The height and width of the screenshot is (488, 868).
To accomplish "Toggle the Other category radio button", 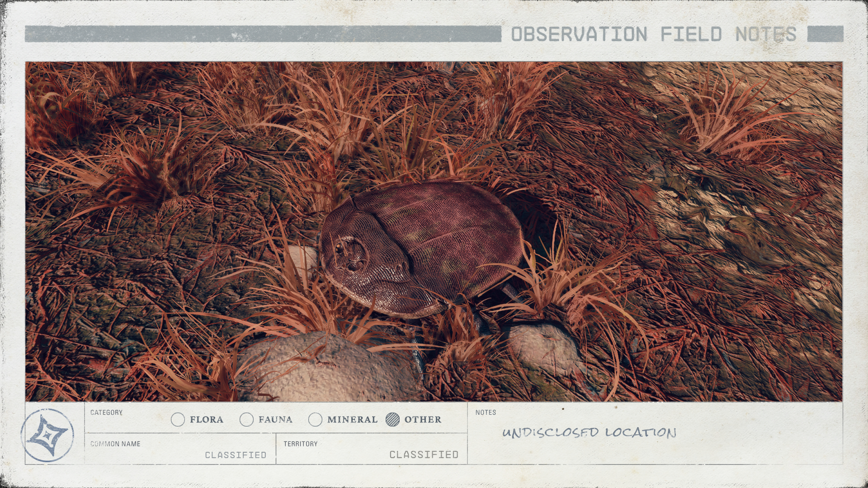I will (393, 420).
